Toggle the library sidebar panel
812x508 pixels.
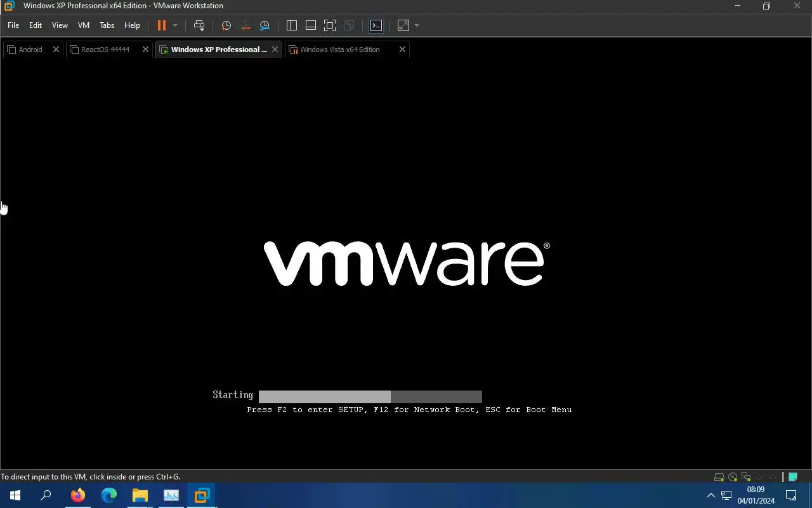pos(292,25)
